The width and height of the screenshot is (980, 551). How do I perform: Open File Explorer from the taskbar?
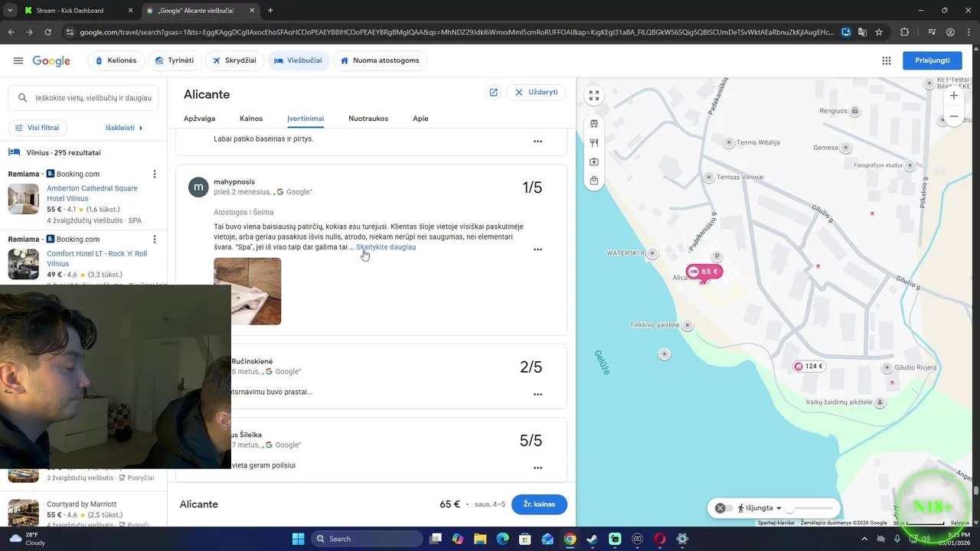point(480,539)
